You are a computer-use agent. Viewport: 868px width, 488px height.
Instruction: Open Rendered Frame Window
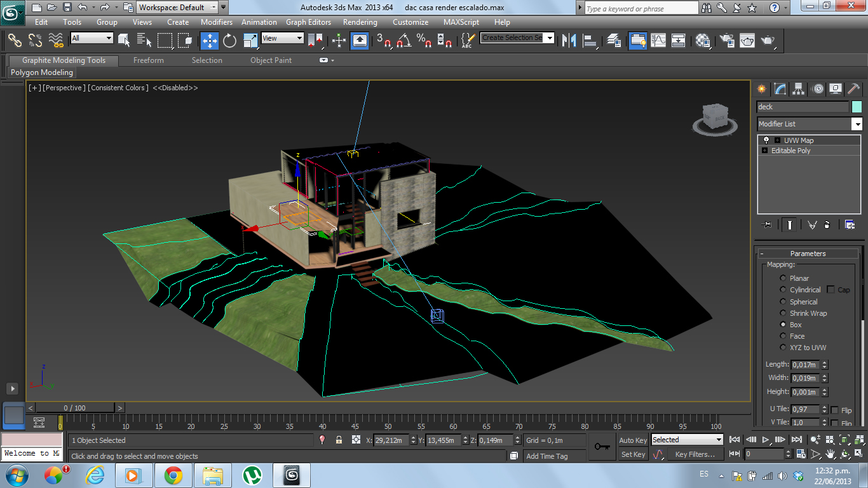click(x=747, y=40)
